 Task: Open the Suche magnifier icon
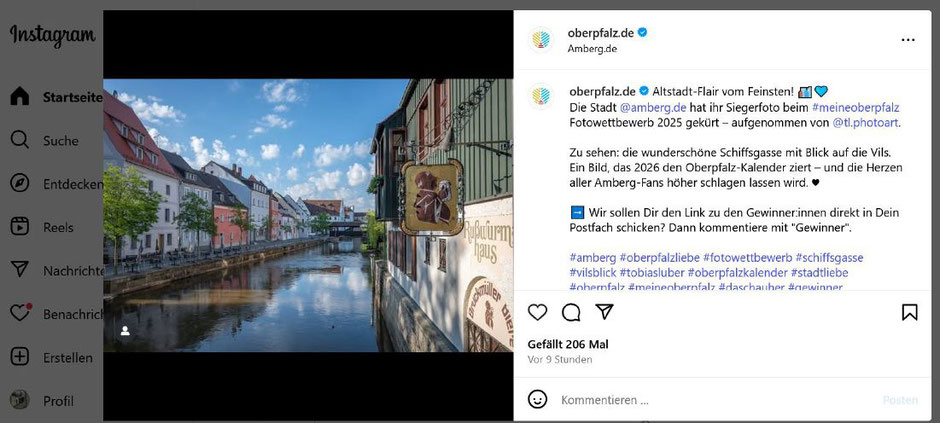pyautogui.click(x=20, y=140)
